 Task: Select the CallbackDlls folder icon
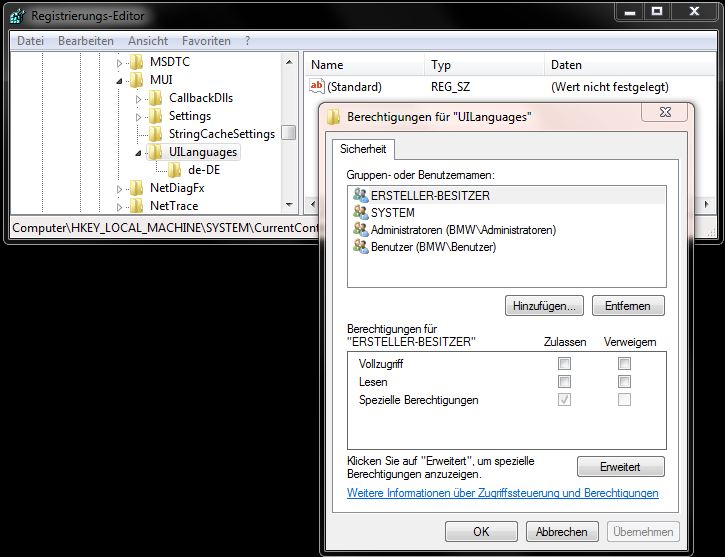(x=155, y=98)
